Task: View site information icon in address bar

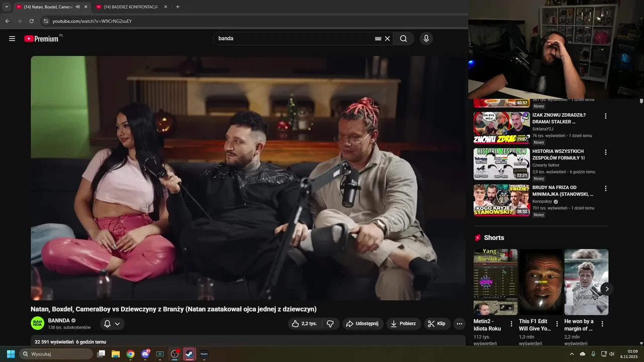Action: [46, 21]
